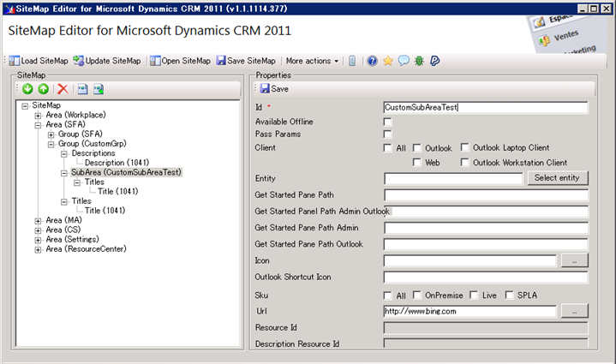Open the More actions dropdown

[312, 61]
